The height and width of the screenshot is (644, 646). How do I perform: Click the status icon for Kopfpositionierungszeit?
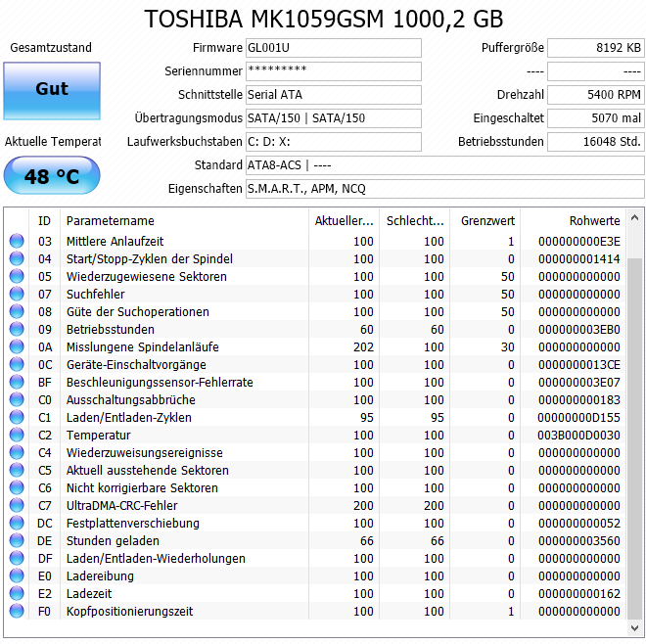tap(17, 611)
